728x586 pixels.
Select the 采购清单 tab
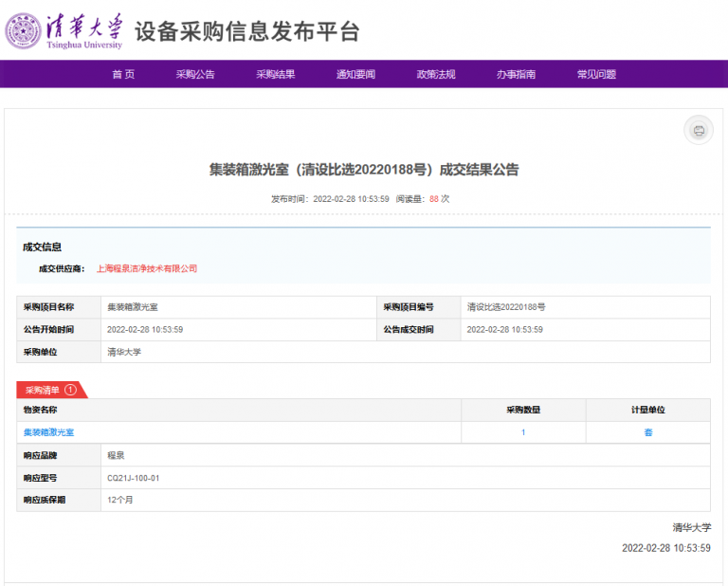point(51,390)
